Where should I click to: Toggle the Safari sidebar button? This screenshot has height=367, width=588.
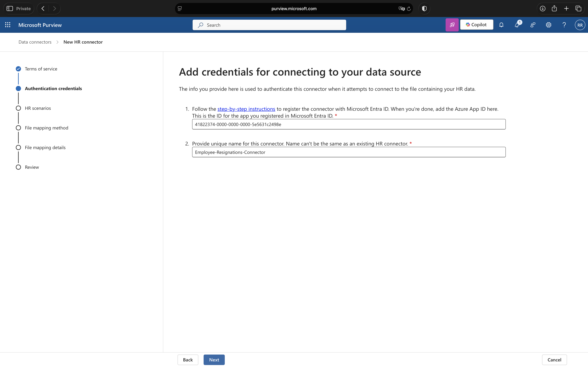click(10, 9)
